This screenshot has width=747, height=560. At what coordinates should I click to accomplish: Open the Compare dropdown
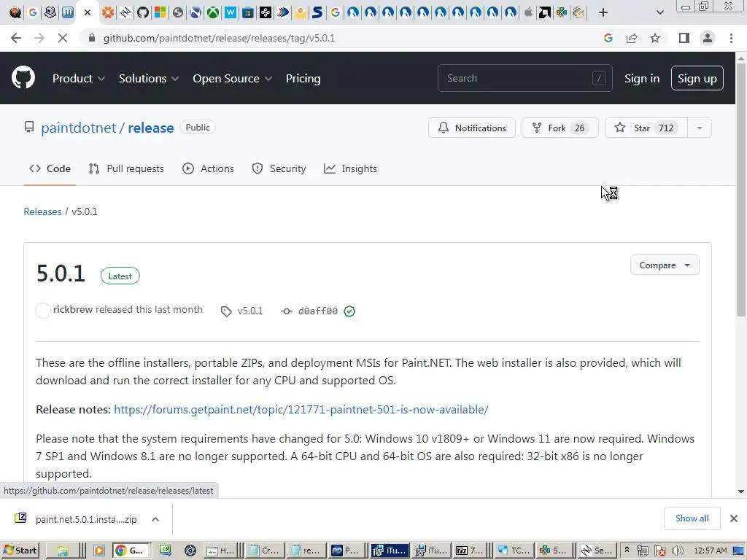665,265
